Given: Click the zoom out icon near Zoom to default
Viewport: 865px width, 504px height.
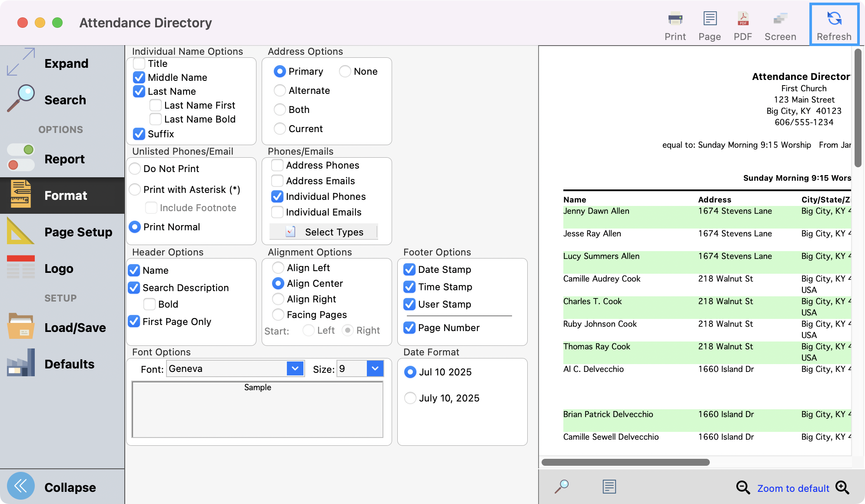Looking at the screenshot, I should point(742,487).
